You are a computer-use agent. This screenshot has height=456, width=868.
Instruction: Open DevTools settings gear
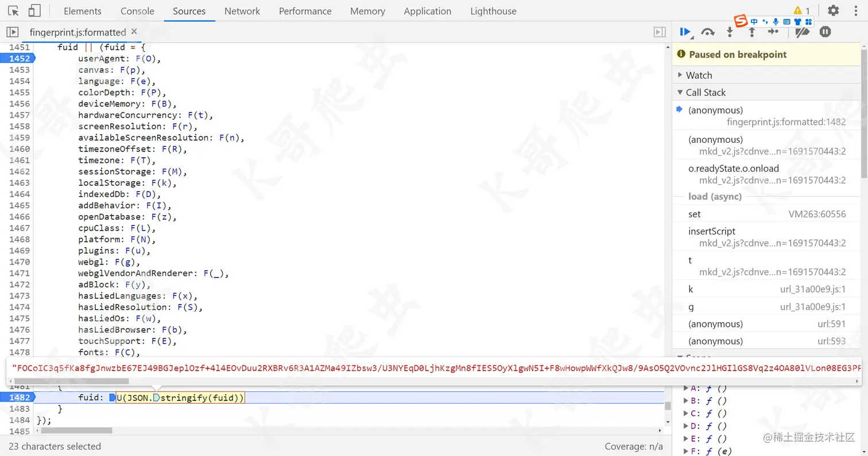(833, 11)
